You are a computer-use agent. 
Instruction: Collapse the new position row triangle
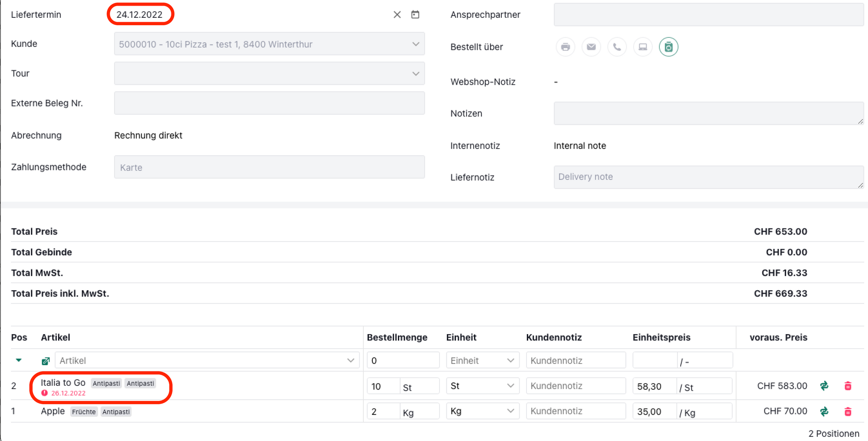[x=19, y=360]
